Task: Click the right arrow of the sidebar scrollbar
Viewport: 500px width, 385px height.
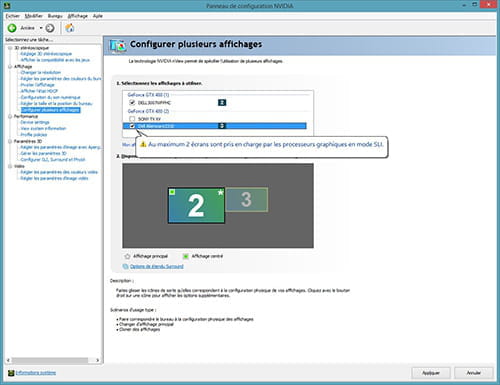Action: pyautogui.click(x=97, y=360)
